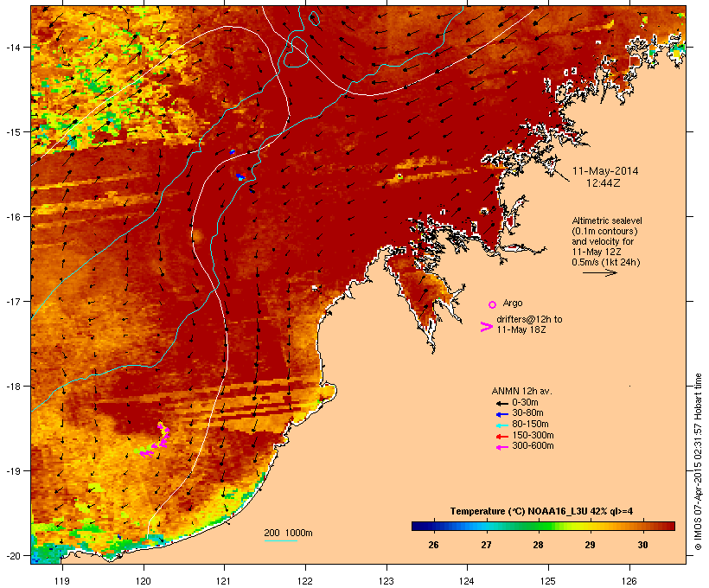Viewport: 709px width, 588px height.
Task: Select the magenta 300-600m ANMN arrow
Action: click(x=501, y=447)
